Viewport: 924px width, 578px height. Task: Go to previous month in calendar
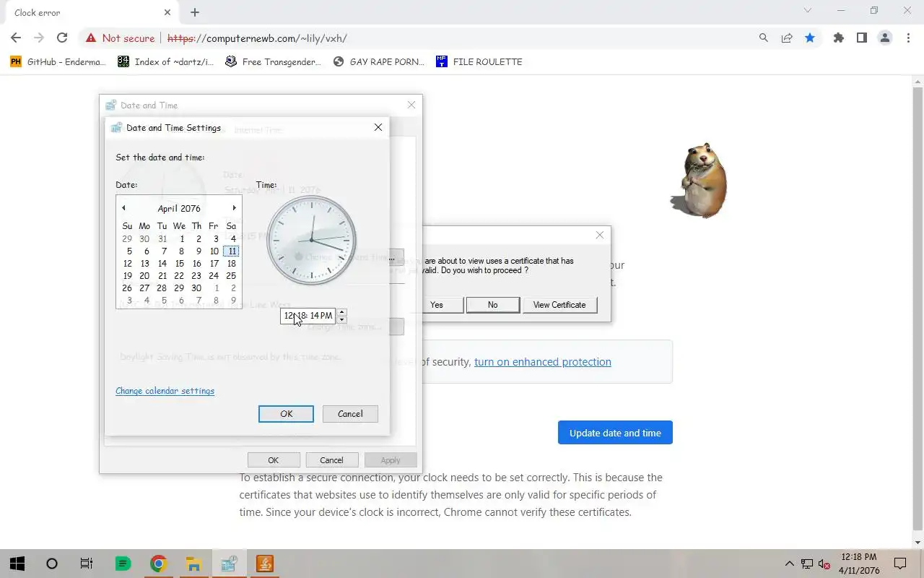[x=123, y=208]
